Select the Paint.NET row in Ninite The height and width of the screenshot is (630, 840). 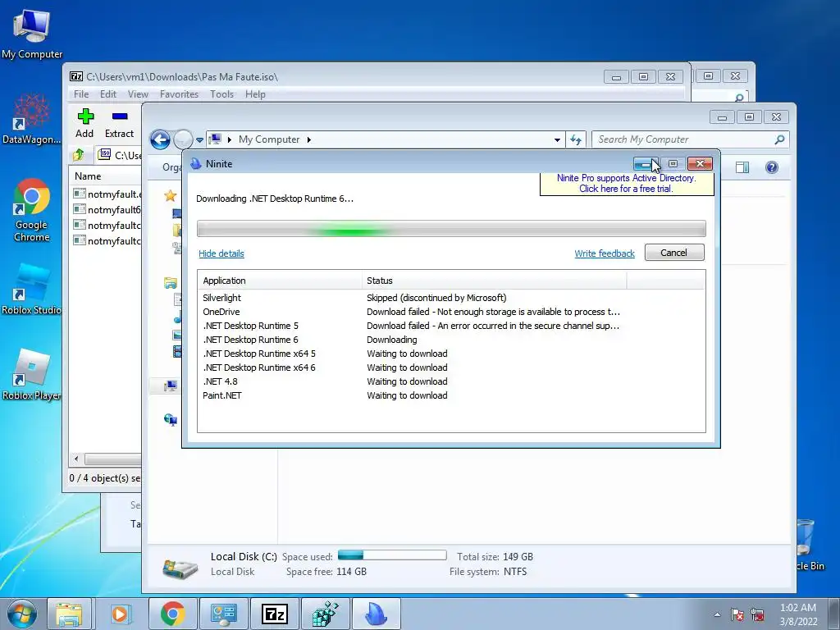(x=451, y=395)
